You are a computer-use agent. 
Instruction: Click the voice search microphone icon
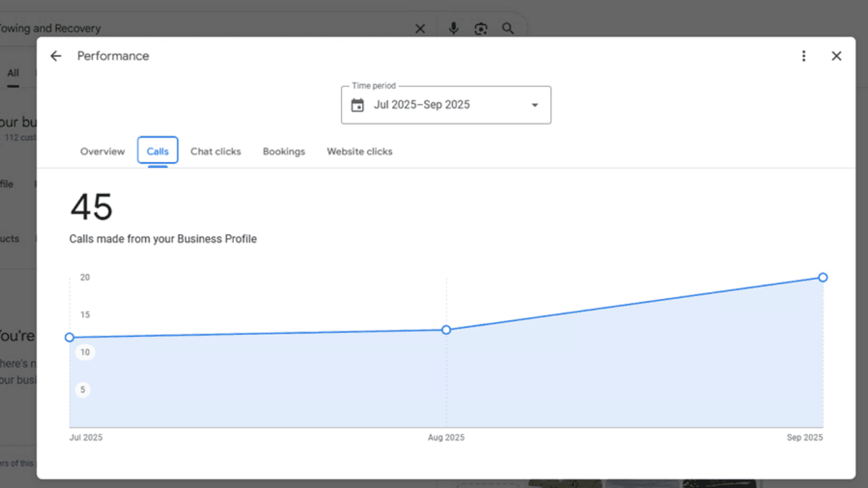(454, 28)
